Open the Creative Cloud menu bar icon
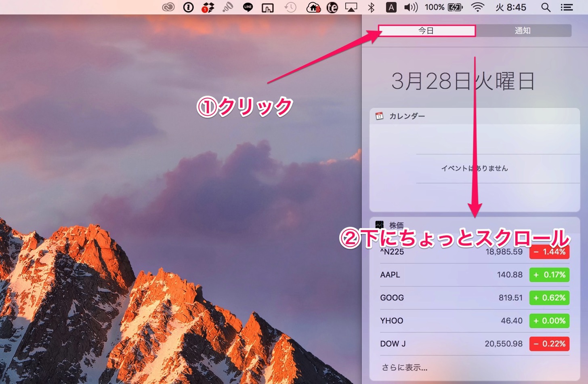 (168, 7)
